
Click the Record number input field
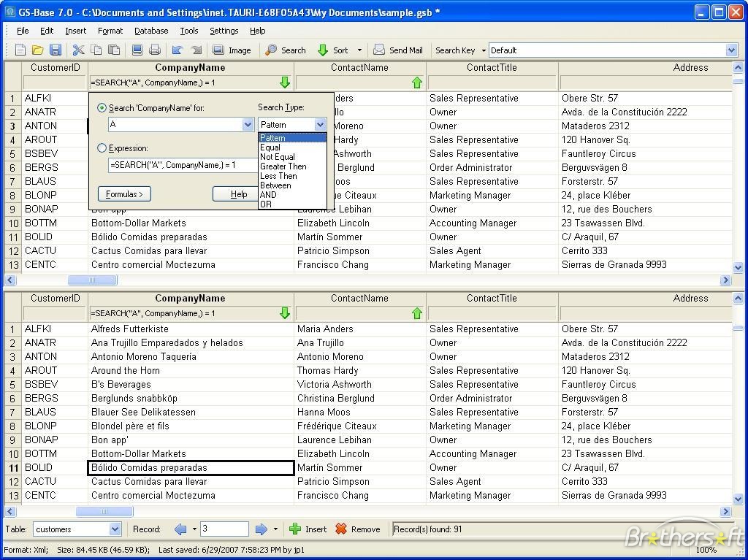[x=224, y=529]
